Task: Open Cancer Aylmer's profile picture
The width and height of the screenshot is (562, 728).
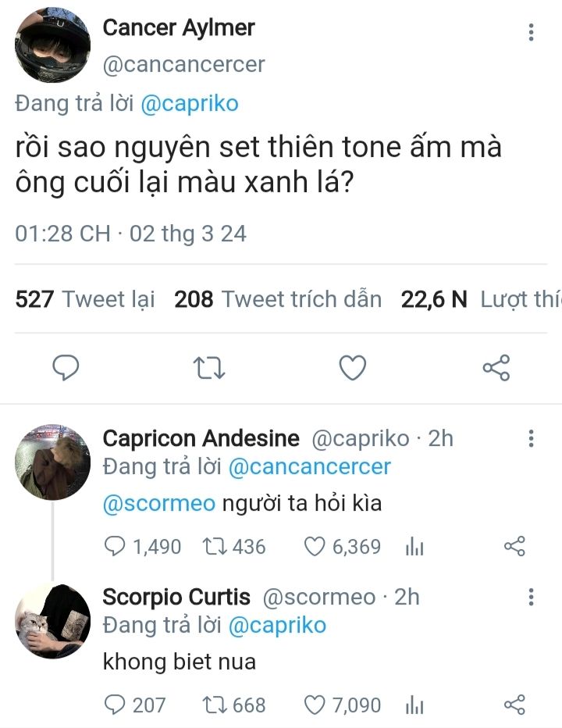Action: [52, 45]
